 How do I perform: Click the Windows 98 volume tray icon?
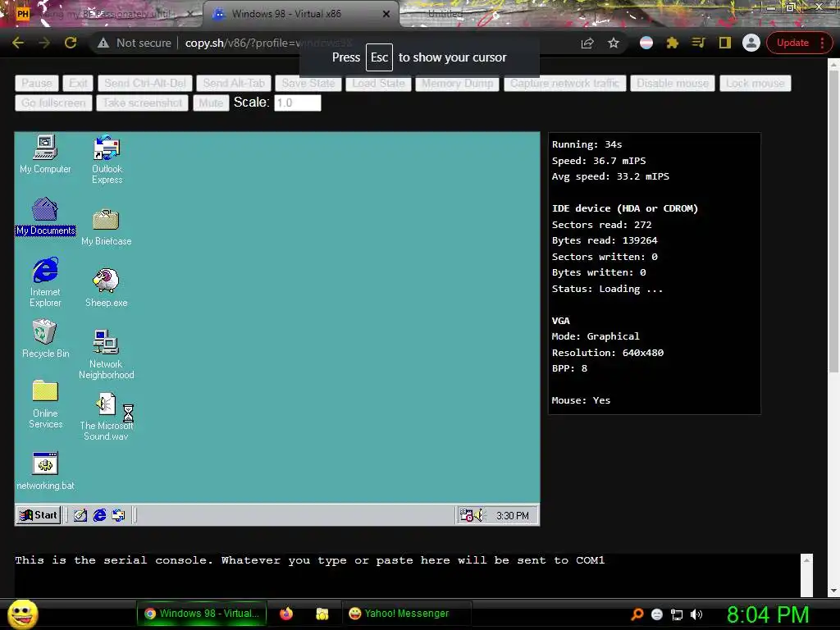478,515
